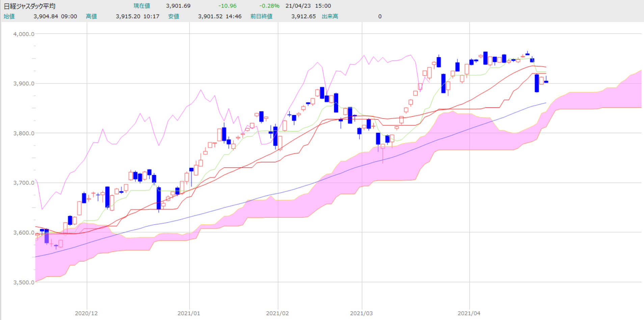Click the percent change -0.28%
Viewport: 644px width, 320px height.
tap(269, 6)
